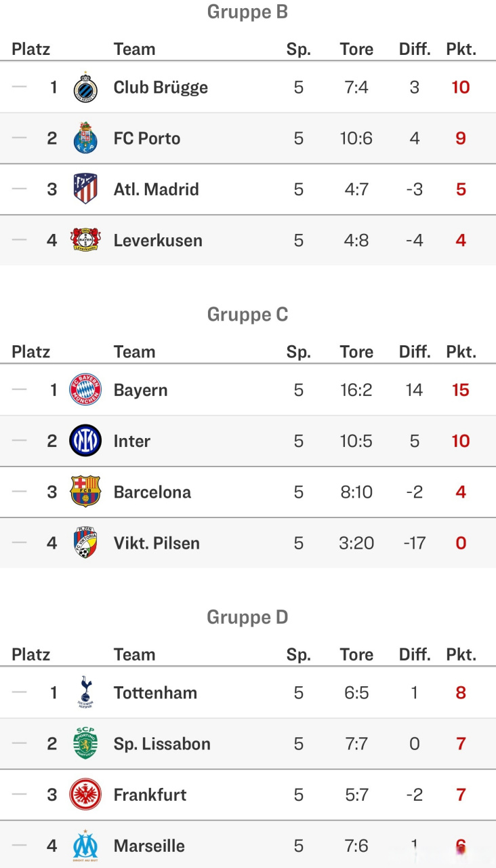Click the Tottenham cockerel logo

click(x=85, y=692)
